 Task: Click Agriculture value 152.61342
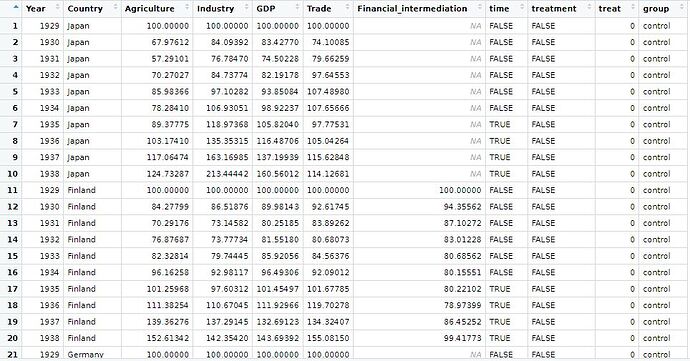coord(168,338)
